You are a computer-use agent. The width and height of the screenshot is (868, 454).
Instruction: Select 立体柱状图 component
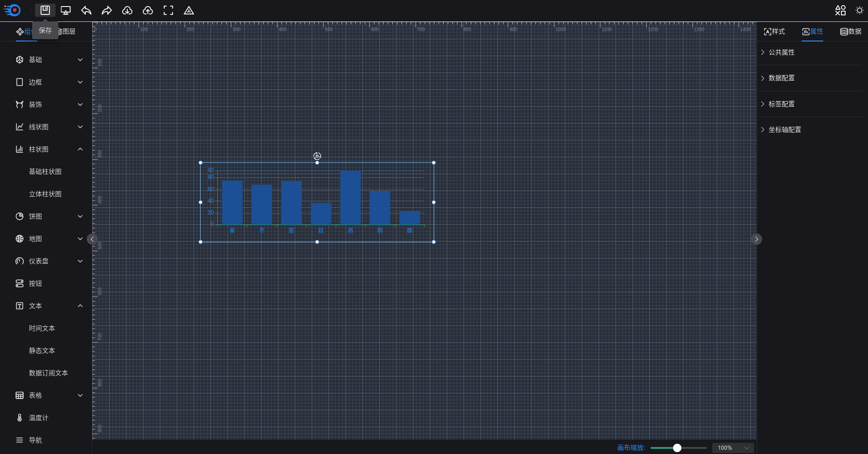pyautogui.click(x=45, y=194)
